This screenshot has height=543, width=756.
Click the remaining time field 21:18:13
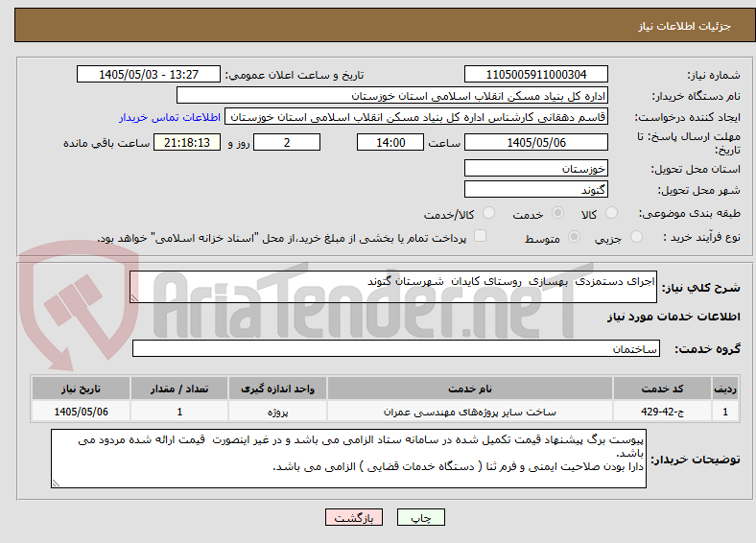click(x=187, y=142)
